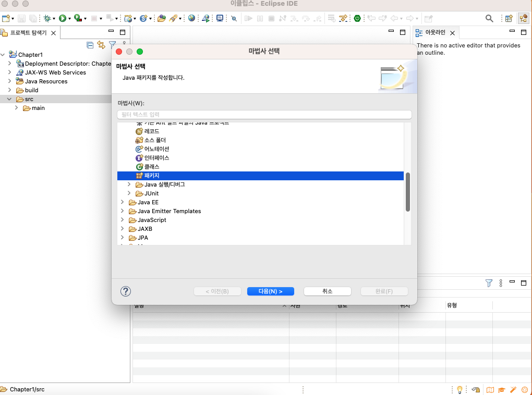Click the graduation cap status bar icon

coord(501,390)
